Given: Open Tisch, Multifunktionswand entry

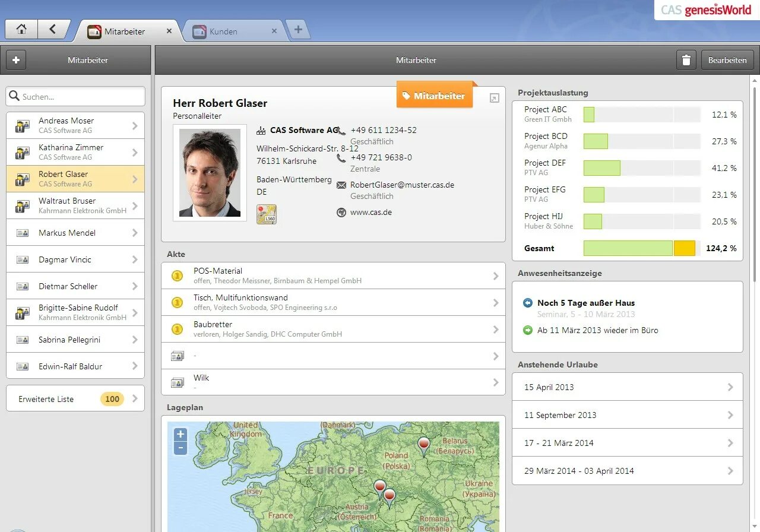Looking at the screenshot, I should [x=333, y=302].
